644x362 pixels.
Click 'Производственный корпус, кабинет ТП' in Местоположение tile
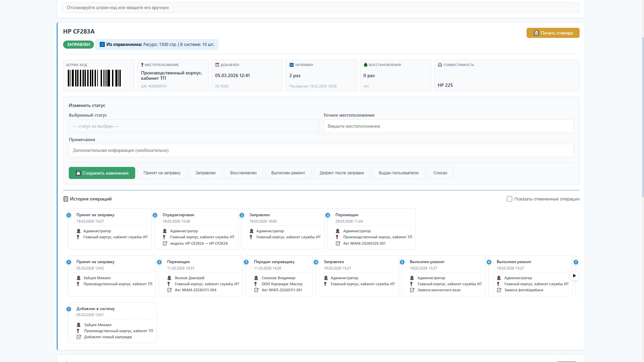[x=171, y=75]
